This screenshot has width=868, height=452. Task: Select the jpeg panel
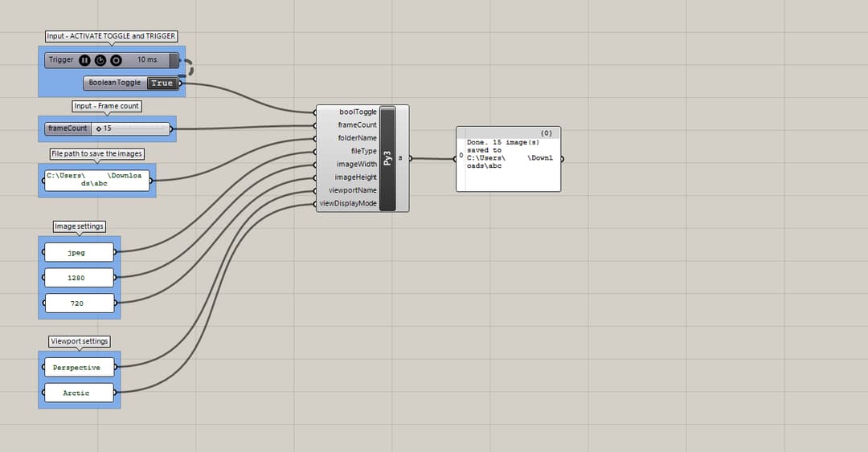pyautogui.click(x=79, y=252)
